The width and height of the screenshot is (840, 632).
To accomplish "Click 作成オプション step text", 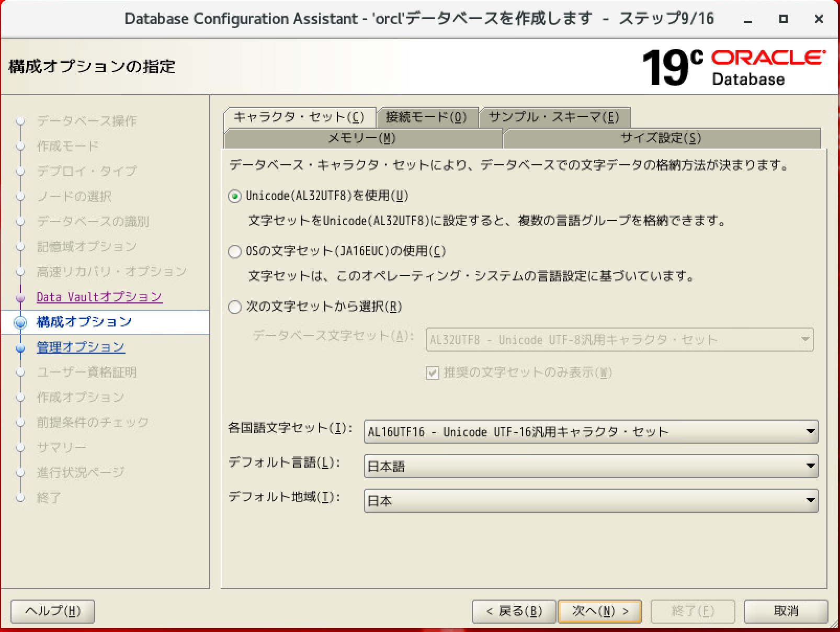I will [81, 397].
